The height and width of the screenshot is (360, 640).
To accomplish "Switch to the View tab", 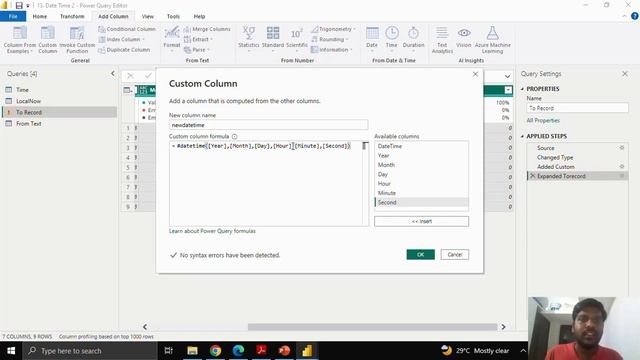I will coord(147,16).
